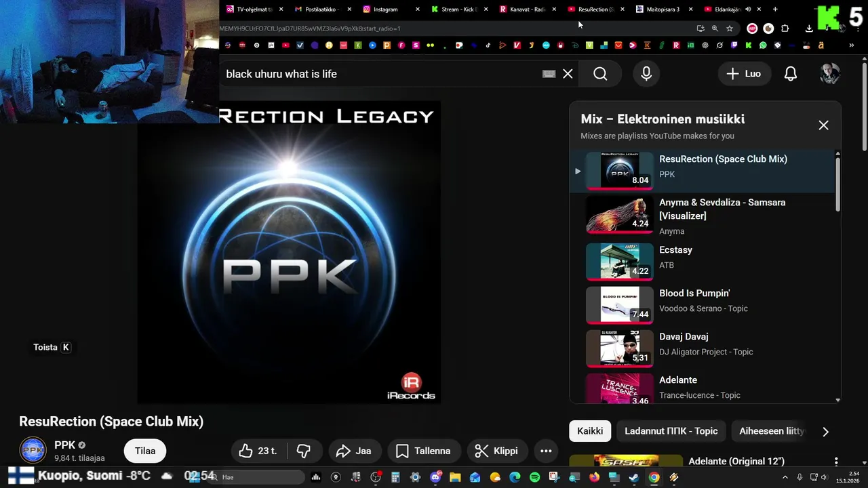Bookmark this page with star icon
The height and width of the screenshot is (488, 868).
click(x=730, y=28)
